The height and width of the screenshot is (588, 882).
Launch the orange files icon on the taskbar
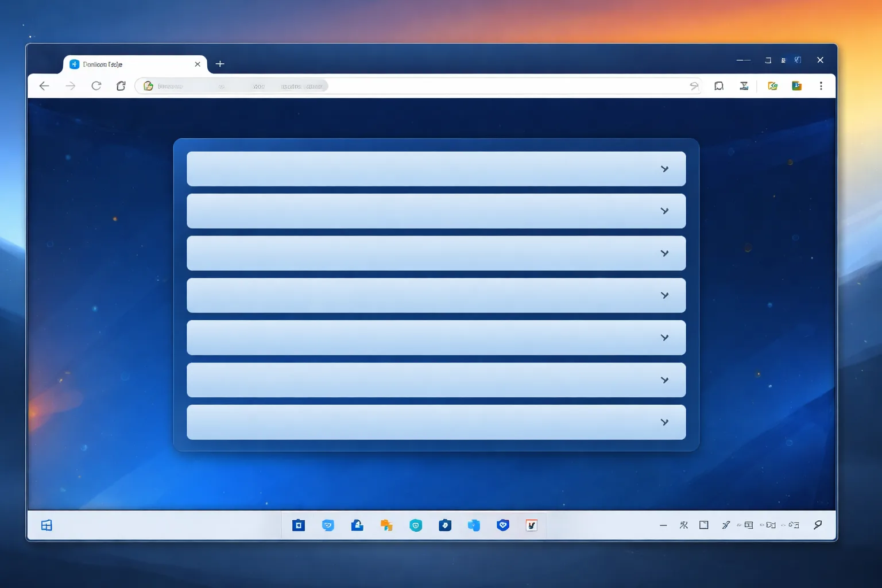386,525
